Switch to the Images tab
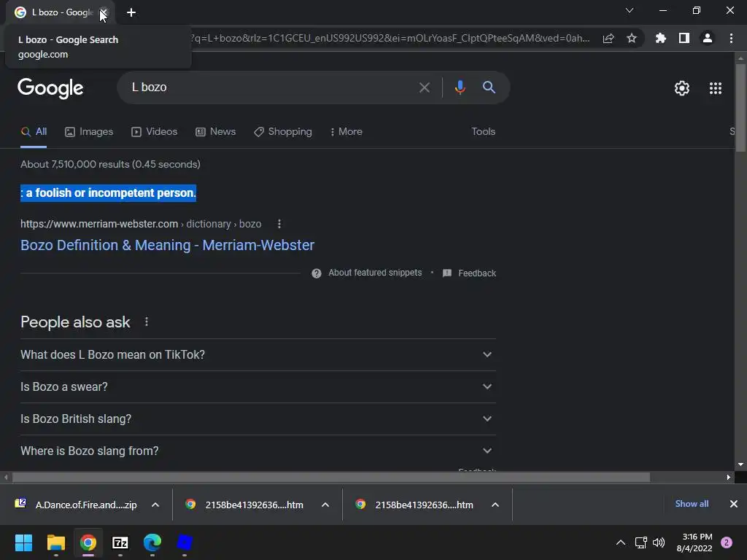747x560 pixels. 89,132
